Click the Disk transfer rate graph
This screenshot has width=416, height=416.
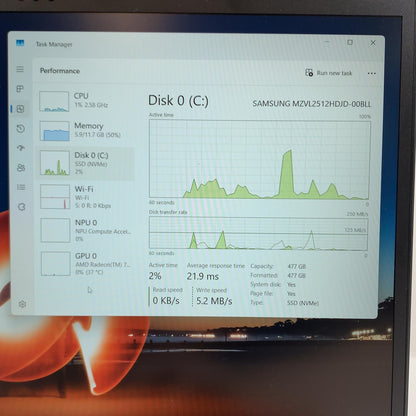[259, 233]
